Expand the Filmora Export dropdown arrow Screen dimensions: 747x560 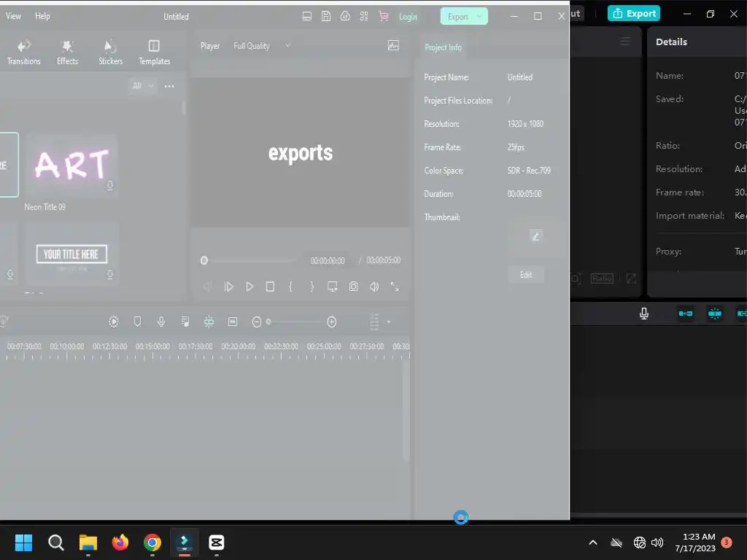[480, 16]
